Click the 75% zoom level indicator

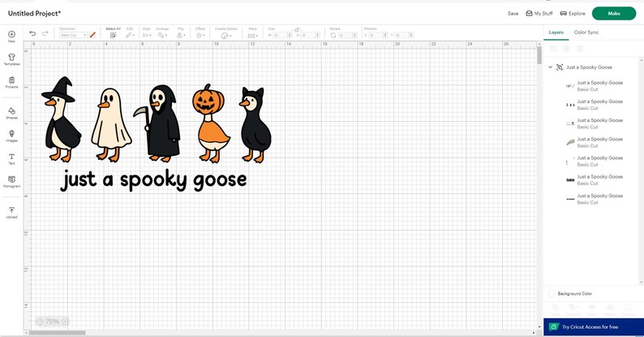tap(52, 322)
